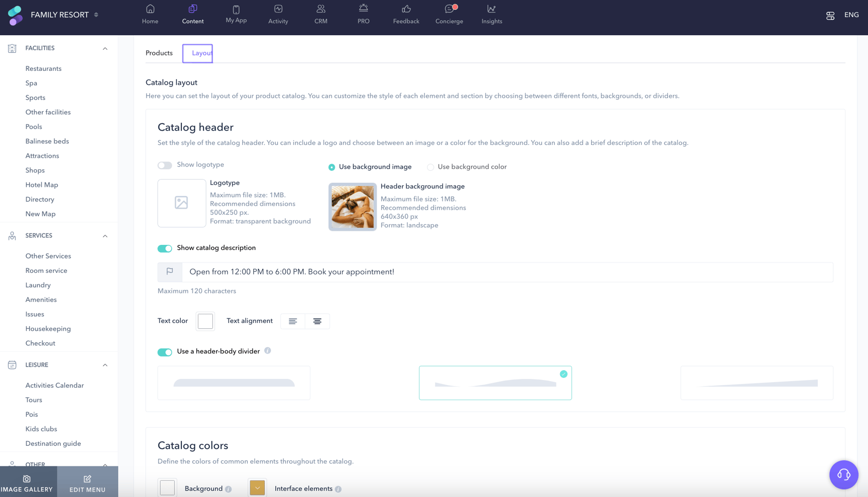
Task: Click the logotype upload placeholder
Action: pos(181,203)
